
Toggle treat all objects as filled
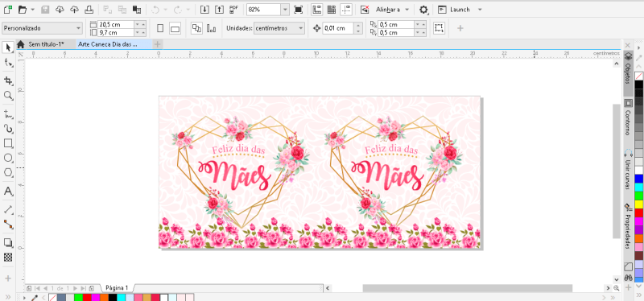[x=439, y=28]
